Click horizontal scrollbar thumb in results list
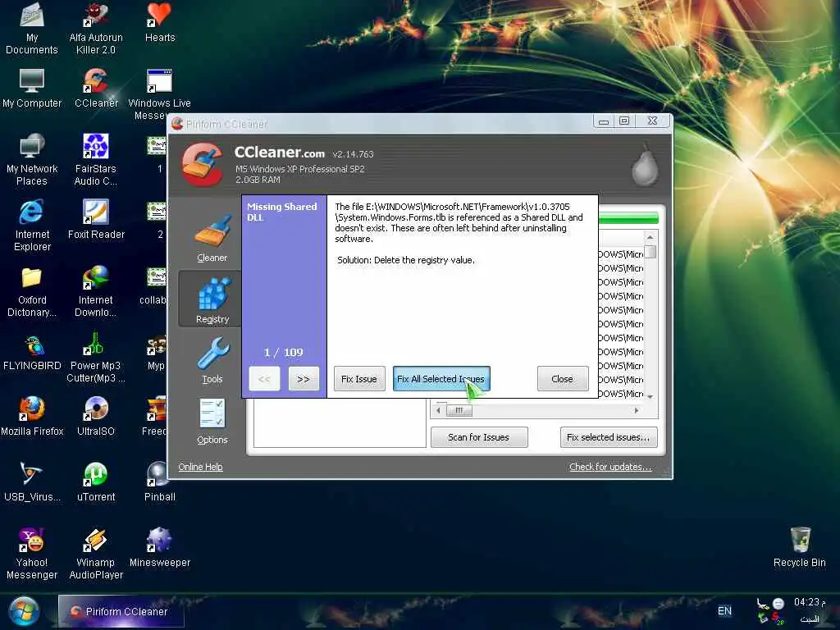 pos(459,410)
